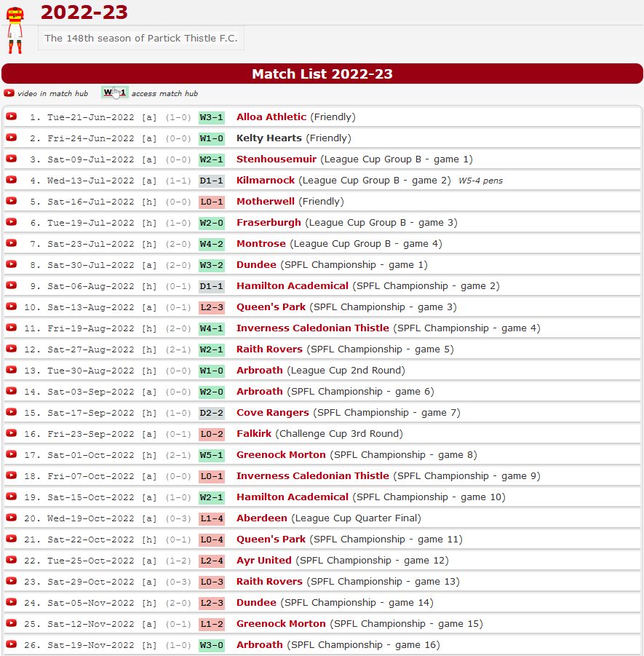The image size is (644, 656).
Task: Click the video icon for match 7 Montrose
Action: coord(12,243)
